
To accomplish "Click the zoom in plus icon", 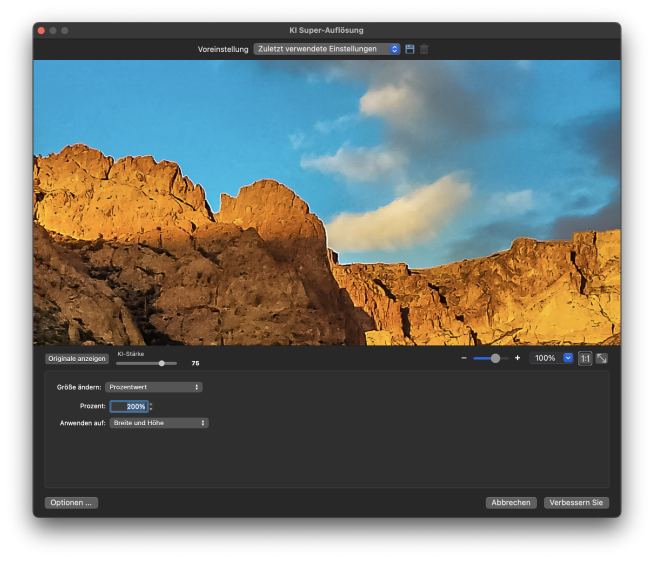I will pyautogui.click(x=517, y=358).
